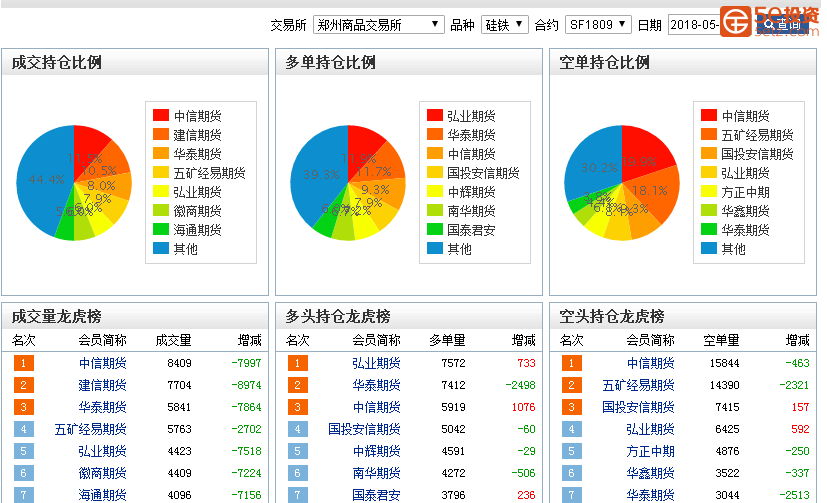This screenshot has height=503, width=827.
Task: Click red change value 1076
Action: (x=523, y=407)
